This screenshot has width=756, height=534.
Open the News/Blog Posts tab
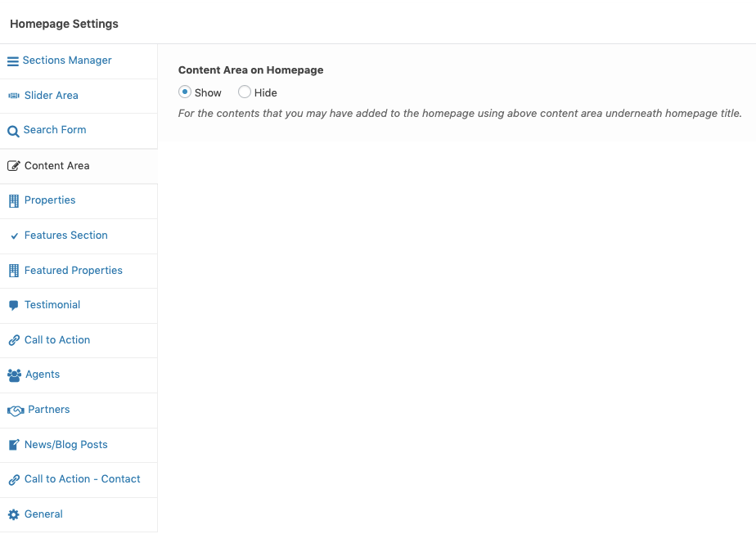point(79,445)
